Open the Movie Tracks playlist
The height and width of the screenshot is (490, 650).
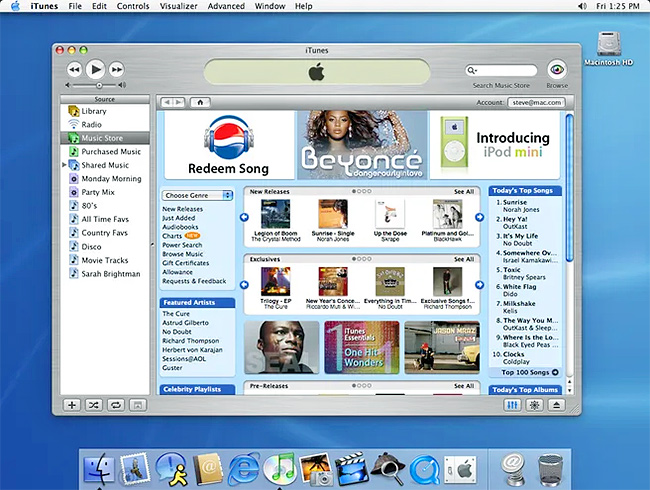(105, 260)
